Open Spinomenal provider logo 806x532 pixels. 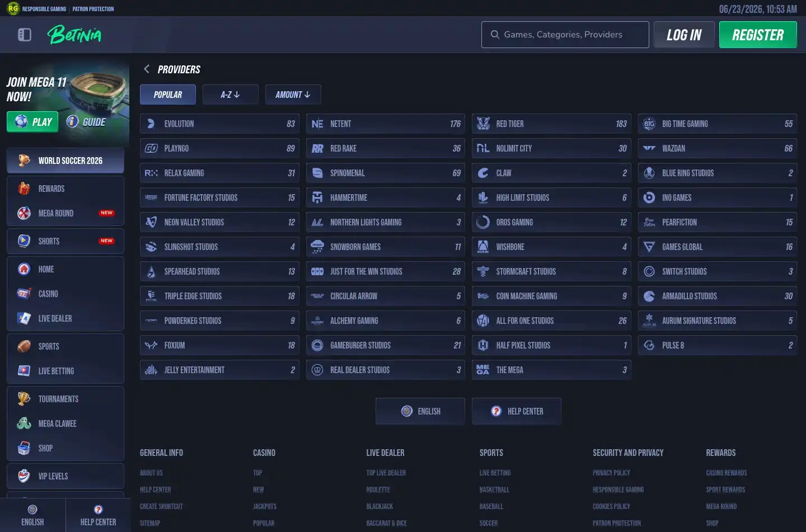[x=317, y=173]
